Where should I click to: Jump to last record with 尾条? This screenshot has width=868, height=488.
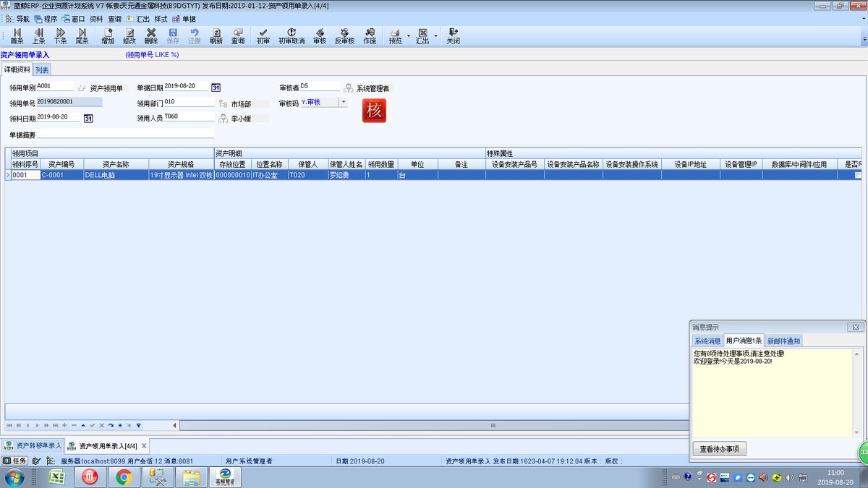(x=82, y=36)
